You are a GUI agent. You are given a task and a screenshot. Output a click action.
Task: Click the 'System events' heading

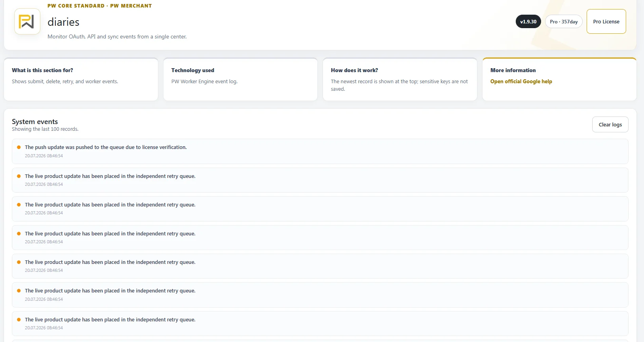tap(35, 122)
